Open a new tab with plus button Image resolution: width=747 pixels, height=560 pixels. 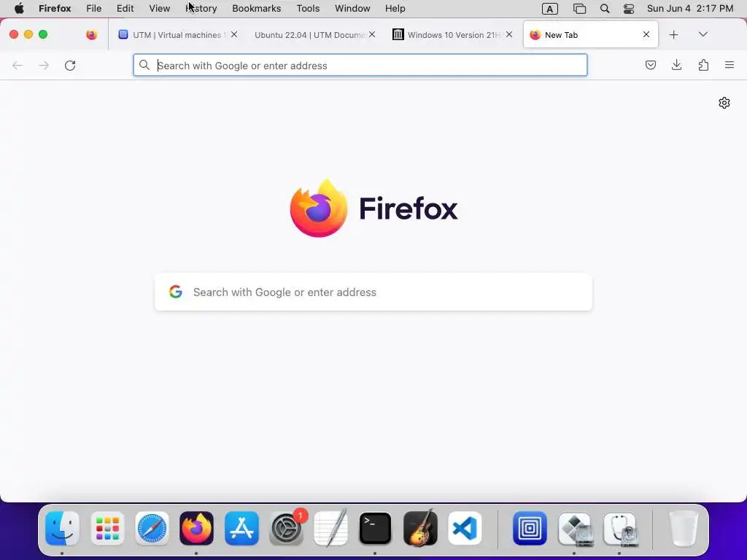pos(673,35)
